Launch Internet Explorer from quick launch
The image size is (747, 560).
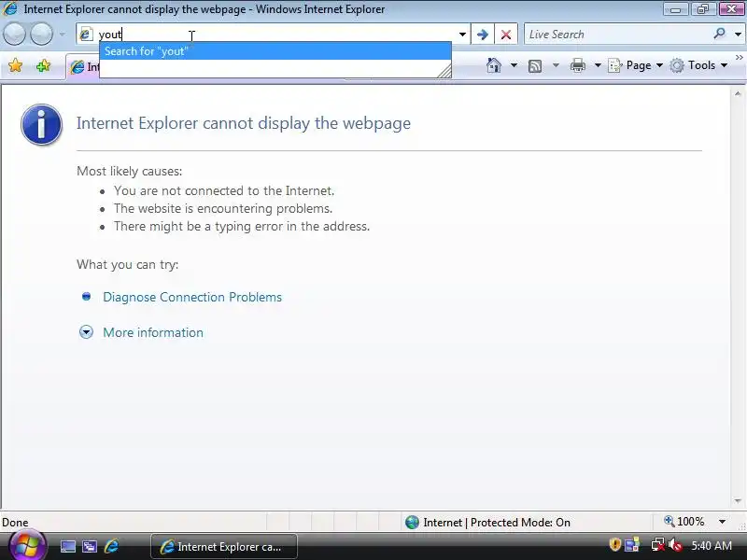click(x=112, y=546)
